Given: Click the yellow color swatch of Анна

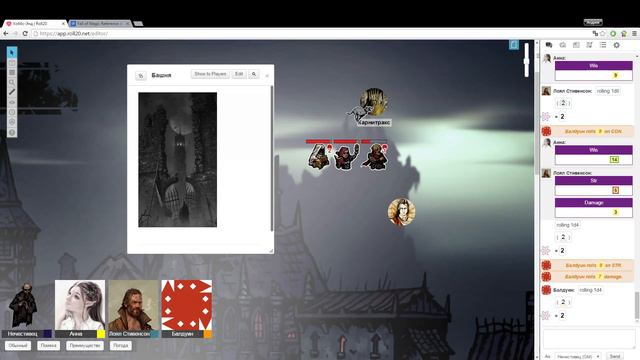Looking at the screenshot, I should pyautogui.click(x=101, y=334).
